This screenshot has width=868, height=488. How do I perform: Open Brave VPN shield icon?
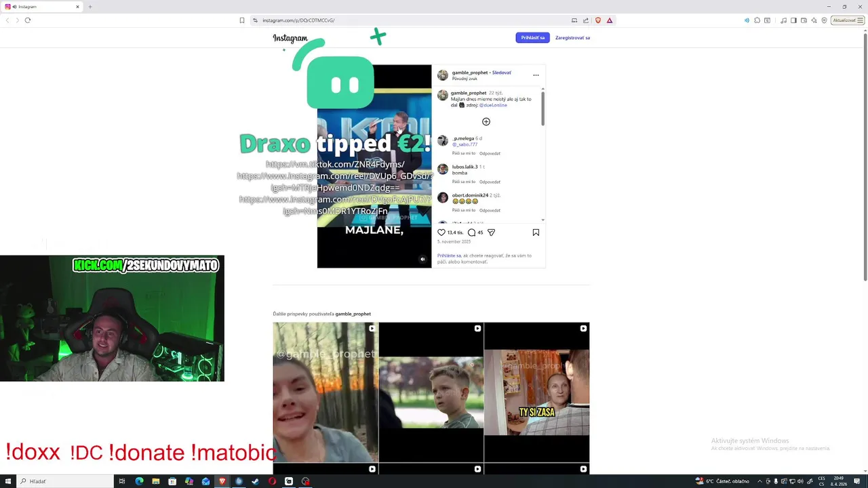[824, 20]
